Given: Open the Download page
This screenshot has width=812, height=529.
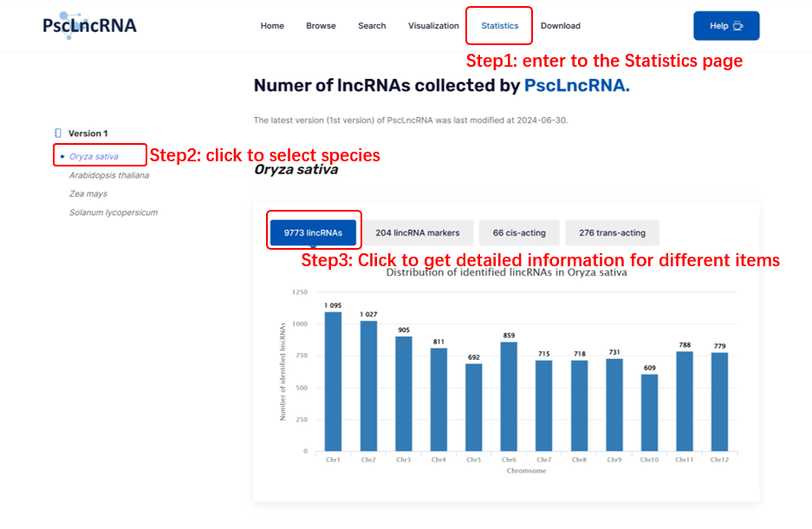Looking at the screenshot, I should (x=561, y=26).
